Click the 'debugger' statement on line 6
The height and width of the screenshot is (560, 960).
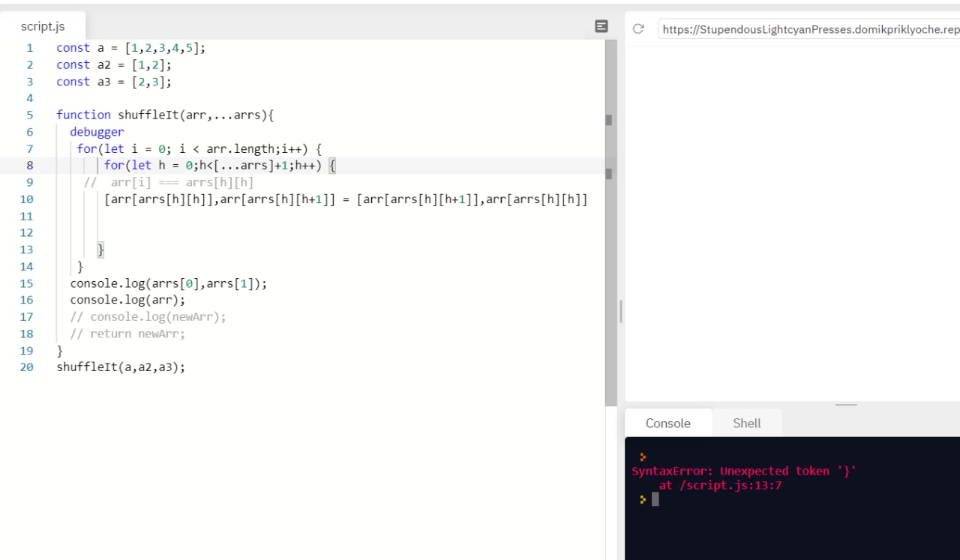pos(97,132)
